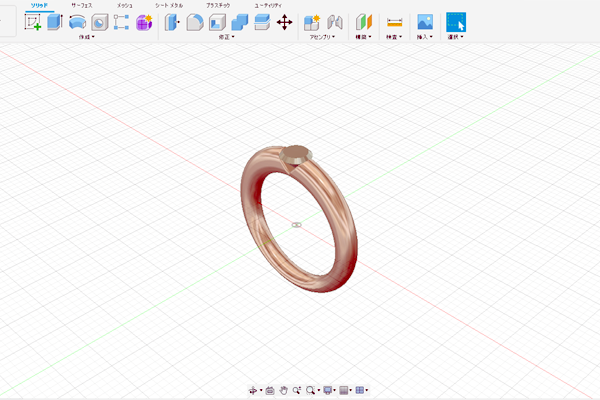Expand the 修正 (Modify) dropdown
600x400 pixels.
click(226, 38)
